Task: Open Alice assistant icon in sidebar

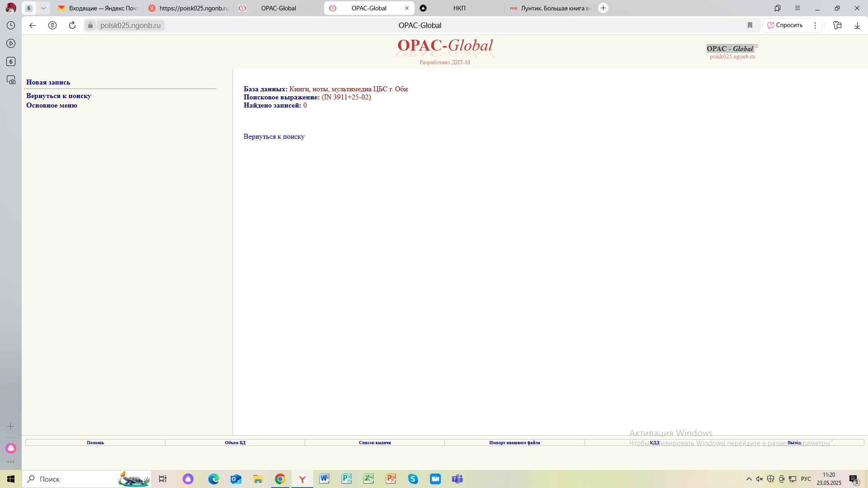Action: click(11, 448)
